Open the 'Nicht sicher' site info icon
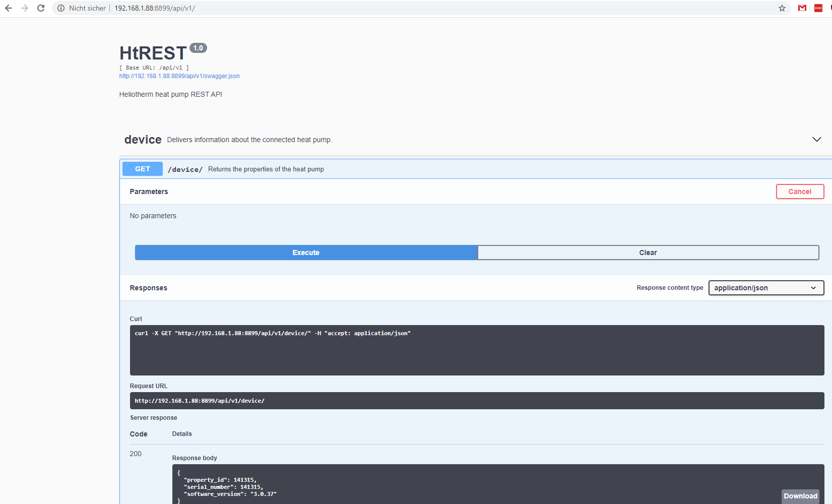The height and width of the screenshot is (504, 832). (61, 8)
